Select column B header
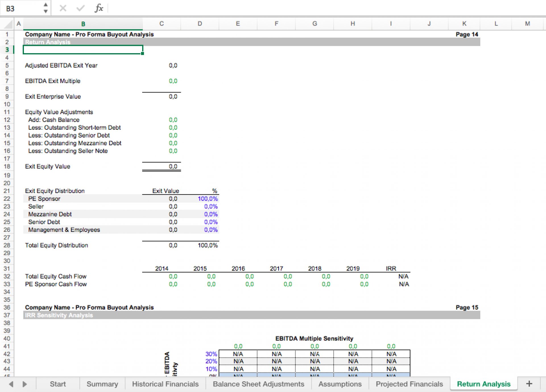The width and height of the screenshot is (546, 392). [x=83, y=24]
